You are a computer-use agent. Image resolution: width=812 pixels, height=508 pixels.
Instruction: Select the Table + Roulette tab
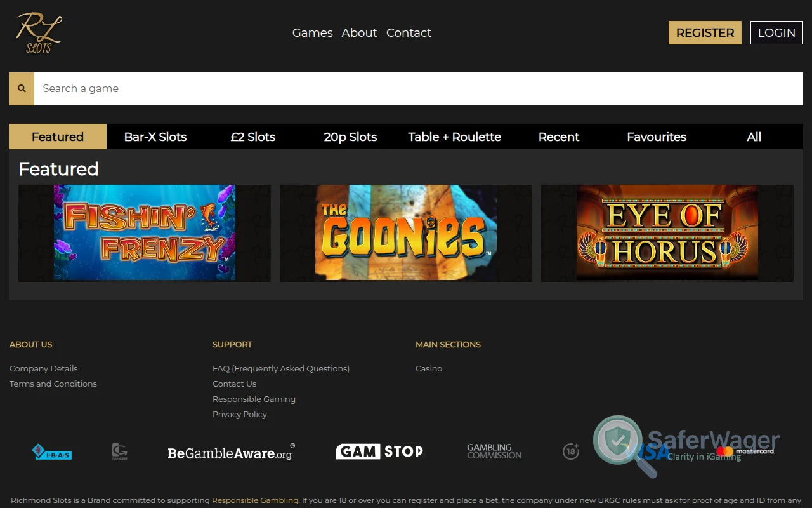(454, 137)
